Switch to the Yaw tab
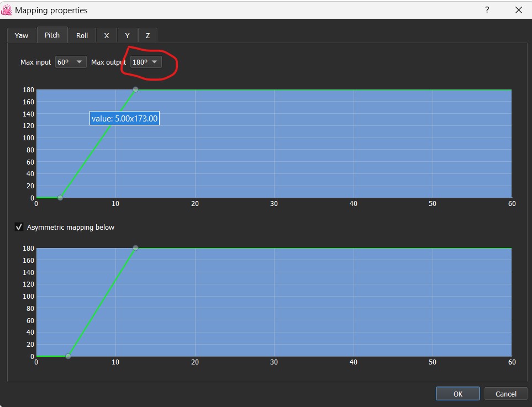Image resolution: width=532 pixels, height=407 pixels. (x=22, y=35)
